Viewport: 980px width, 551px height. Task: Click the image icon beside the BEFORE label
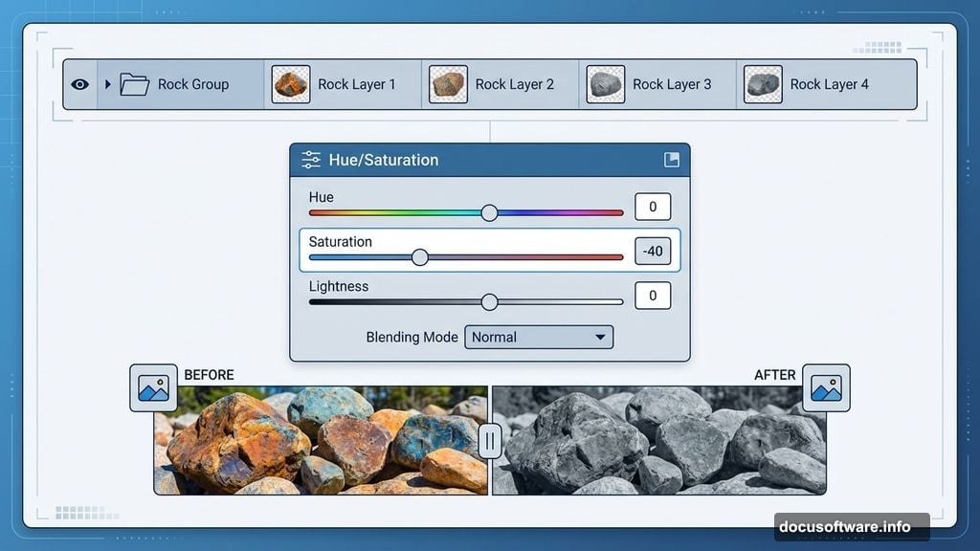[x=154, y=387]
